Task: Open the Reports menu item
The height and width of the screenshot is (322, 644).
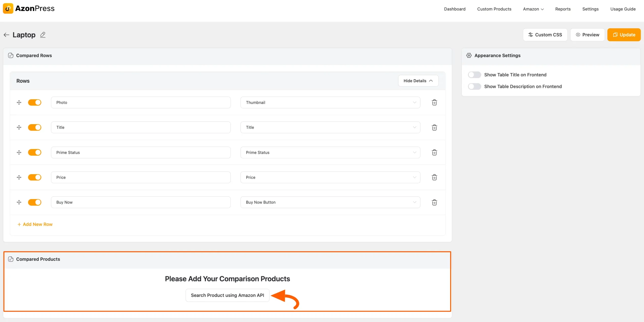Action: coord(563,9)
